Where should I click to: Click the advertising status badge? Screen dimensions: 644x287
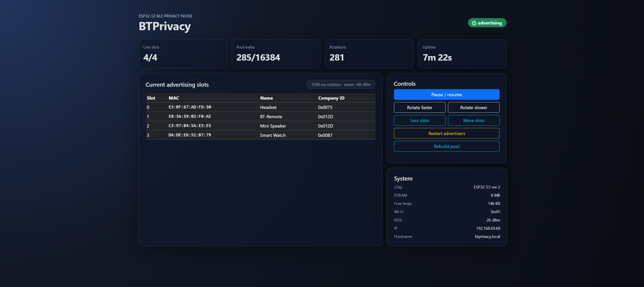coord(487,23)
